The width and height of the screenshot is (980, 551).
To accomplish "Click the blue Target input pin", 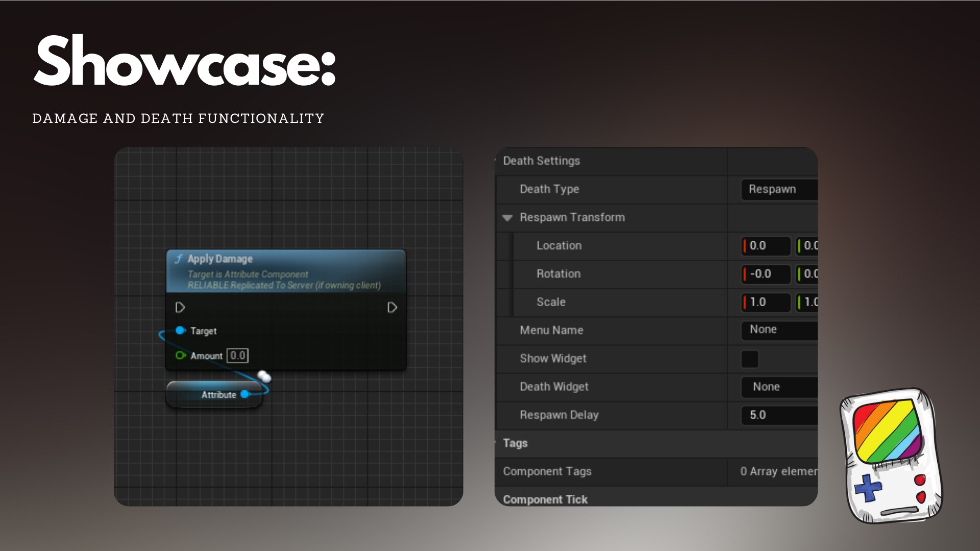I will click(x=180, y=331).
